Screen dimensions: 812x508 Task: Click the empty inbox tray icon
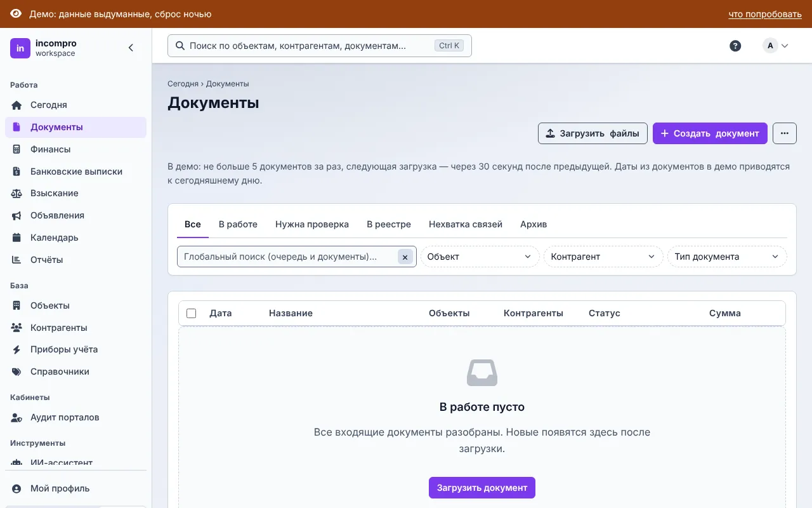(482, 373)
